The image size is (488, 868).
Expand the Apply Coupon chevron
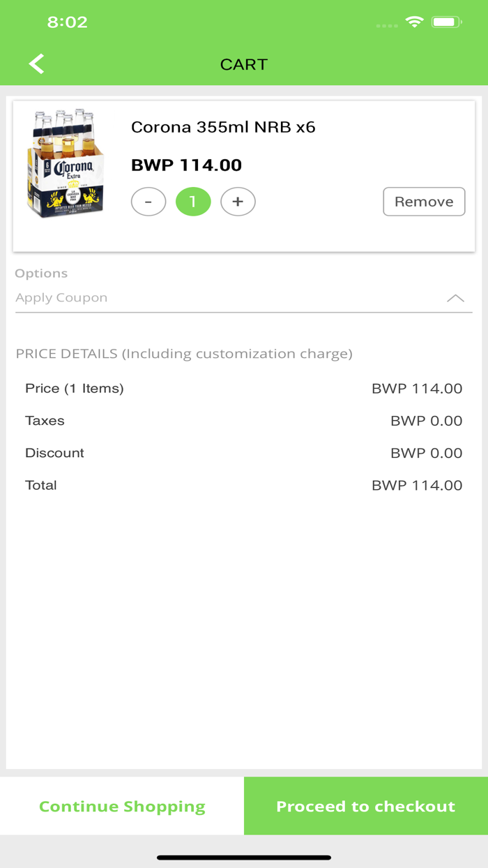tap(455, 298)
